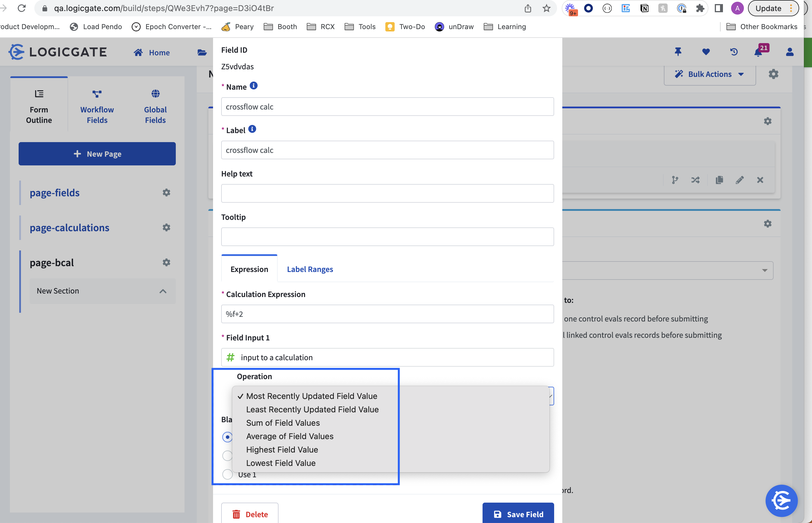Select the Use 1 radio button
Image resolution: width=812 pixels, height=523 pixels.
(x=227, y=474)
